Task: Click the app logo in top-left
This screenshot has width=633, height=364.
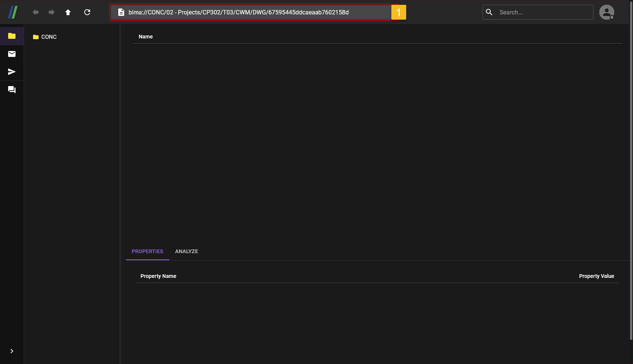Action: tap(13, 12)
